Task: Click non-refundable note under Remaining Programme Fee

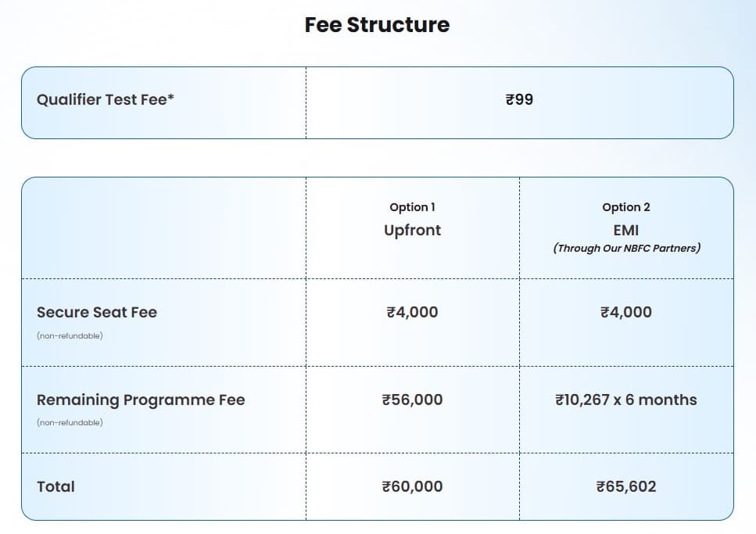Action: (x=70, y=423)
